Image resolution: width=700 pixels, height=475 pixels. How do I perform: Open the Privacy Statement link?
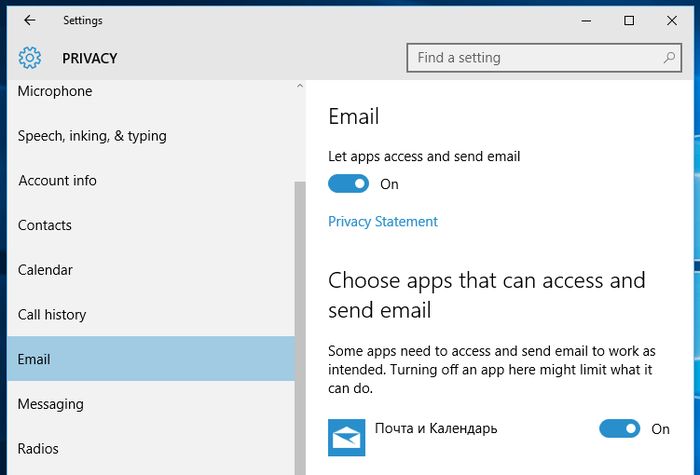[x=383, y=222]
